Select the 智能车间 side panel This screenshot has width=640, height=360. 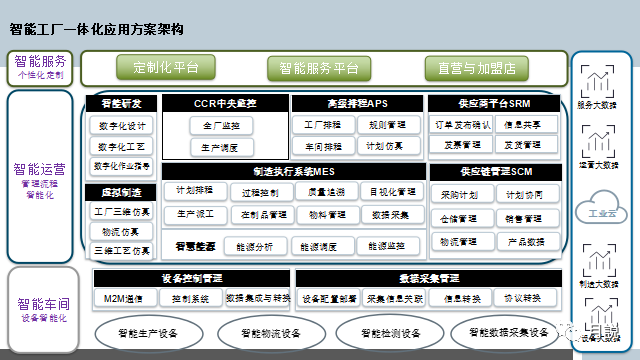43,310
